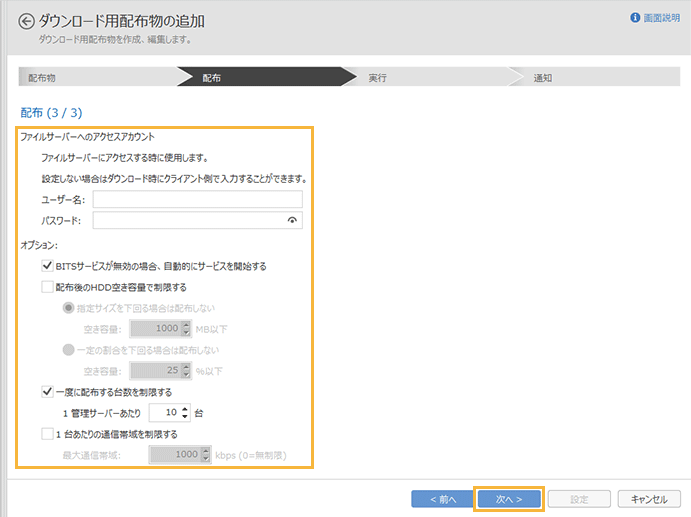This screenshot has width=691, height=517.
Task: Enable 配布後のHDD空き容量で制限する checkbox
Action: 47,287
